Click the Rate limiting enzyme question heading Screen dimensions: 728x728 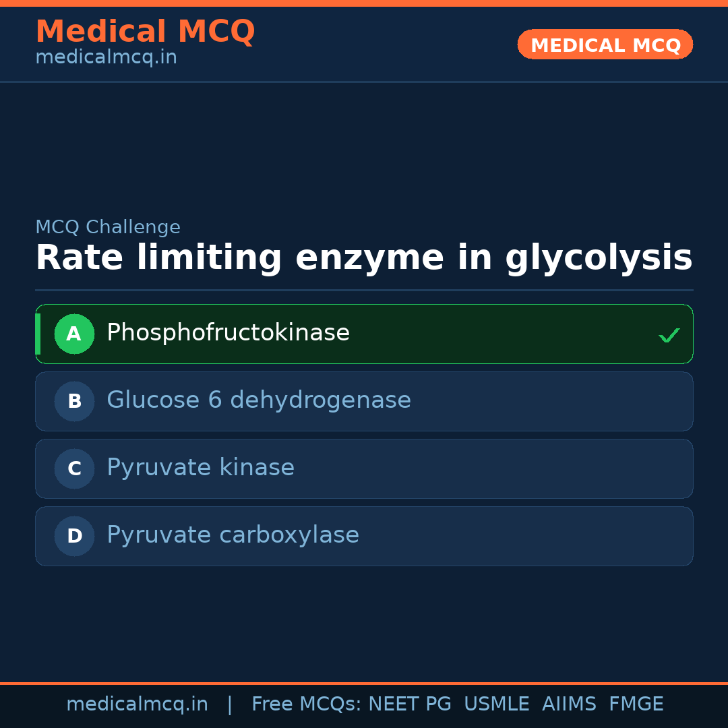(x=364, y=258)
